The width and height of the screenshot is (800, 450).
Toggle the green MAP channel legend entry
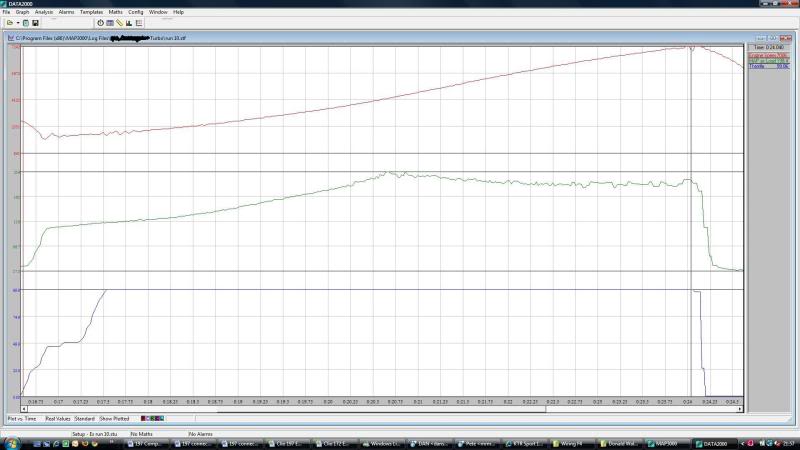pos(768,60)
